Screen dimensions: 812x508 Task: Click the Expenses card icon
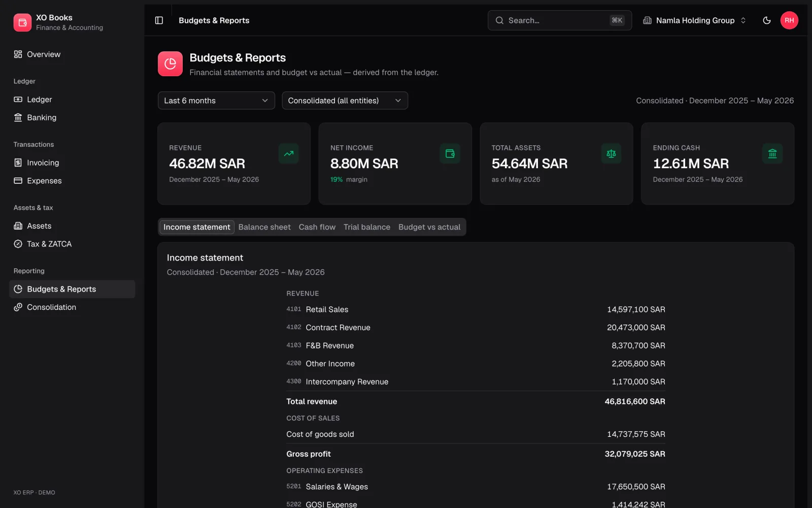[18, 181]
